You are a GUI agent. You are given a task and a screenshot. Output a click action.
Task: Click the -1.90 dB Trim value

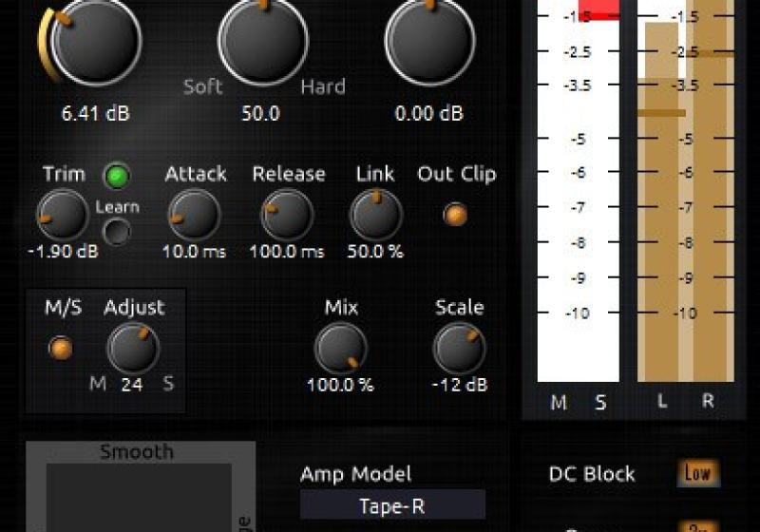63,252
